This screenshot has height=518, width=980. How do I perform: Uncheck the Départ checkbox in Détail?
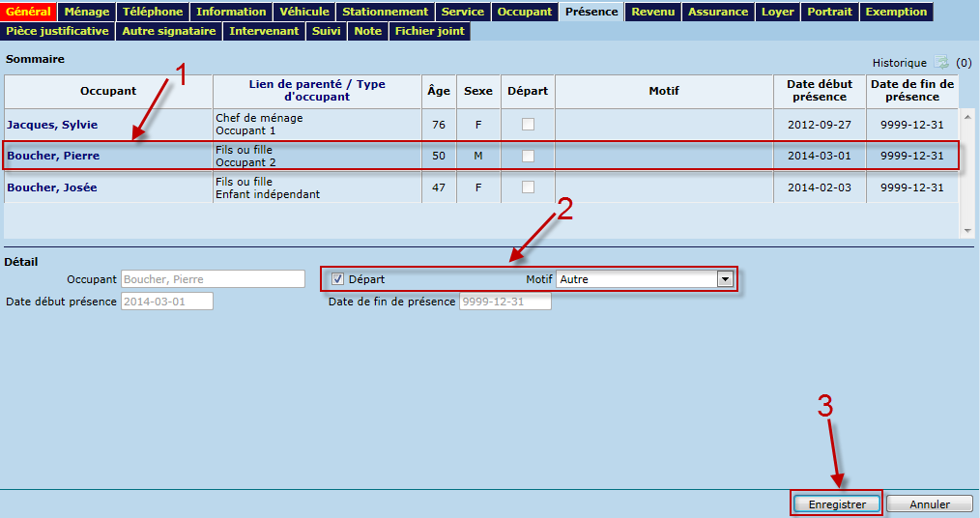click(338, 279)
